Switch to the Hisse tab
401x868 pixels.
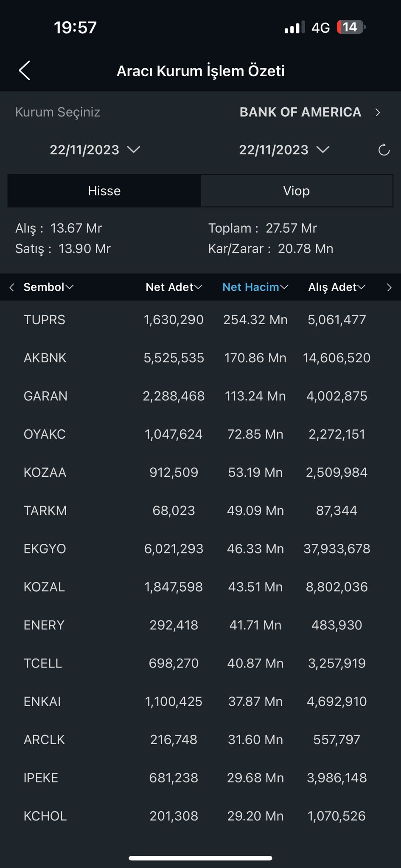click(x=104, y=191)
